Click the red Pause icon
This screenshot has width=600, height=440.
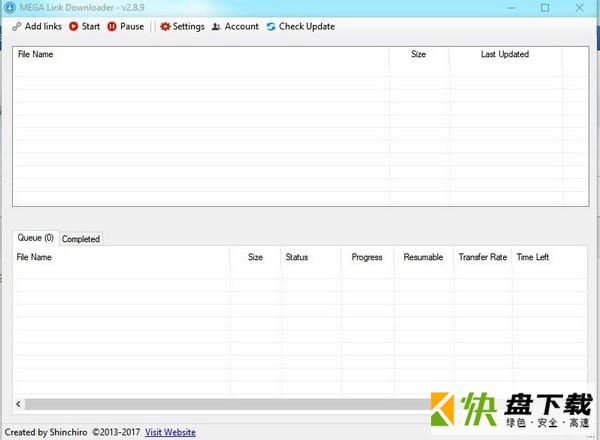112,26
